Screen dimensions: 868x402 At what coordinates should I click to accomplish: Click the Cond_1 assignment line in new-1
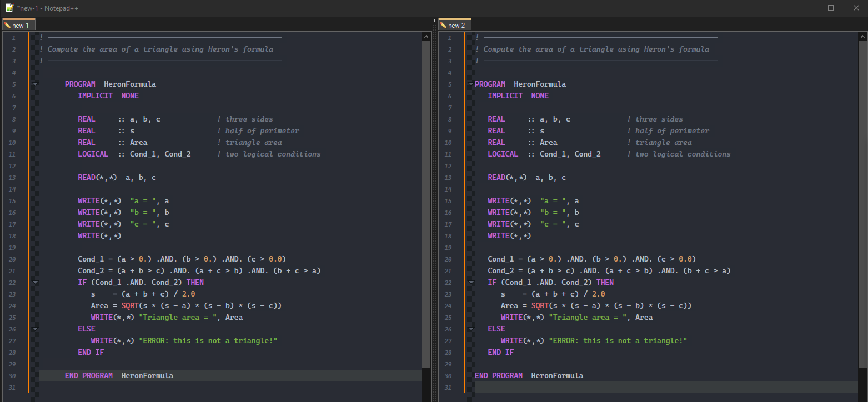pos(182,259)
